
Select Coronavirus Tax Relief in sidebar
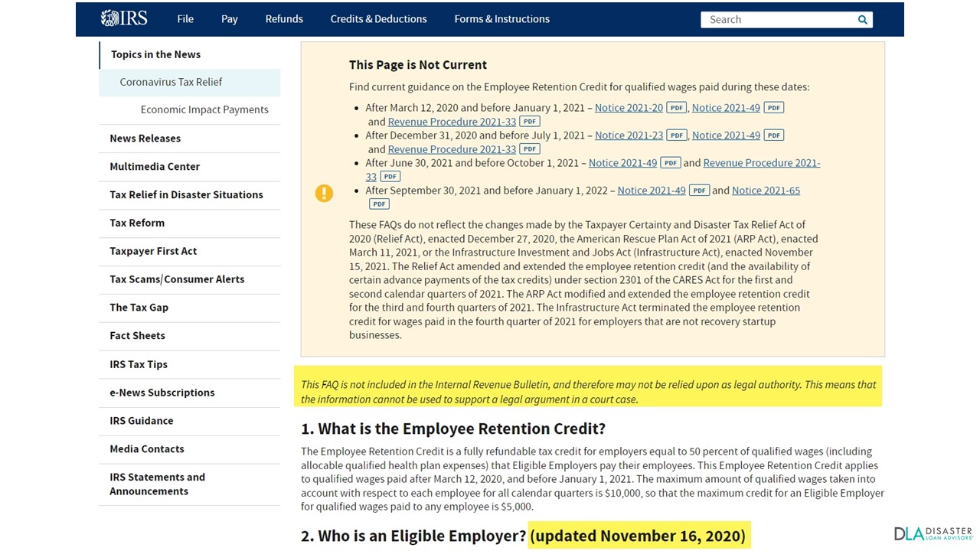(171, 82)
